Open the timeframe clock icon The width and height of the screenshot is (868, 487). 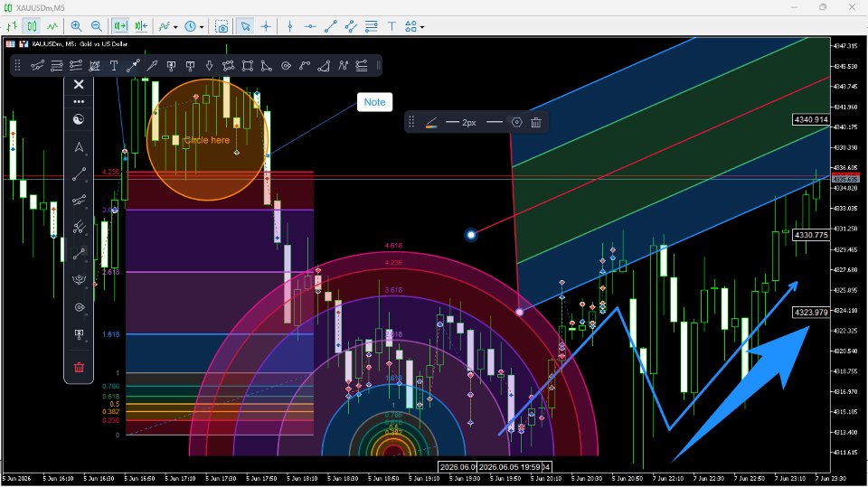click(191, 26)
